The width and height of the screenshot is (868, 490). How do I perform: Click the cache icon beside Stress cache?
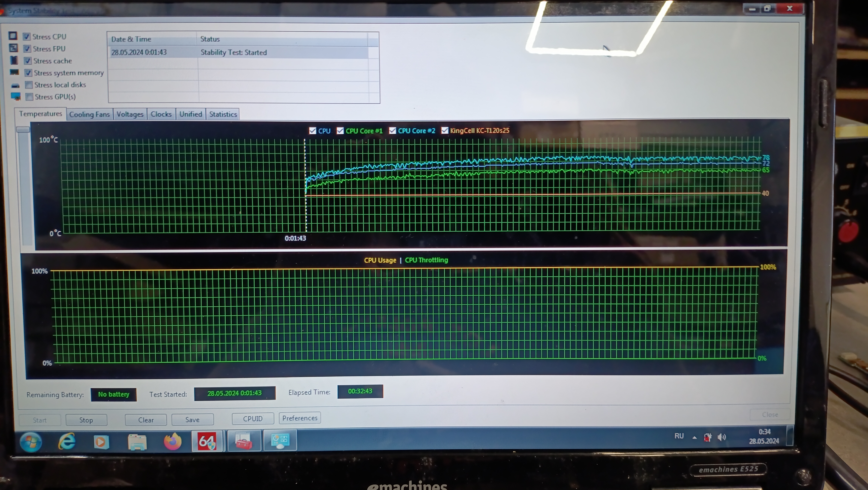pos(14,60)
